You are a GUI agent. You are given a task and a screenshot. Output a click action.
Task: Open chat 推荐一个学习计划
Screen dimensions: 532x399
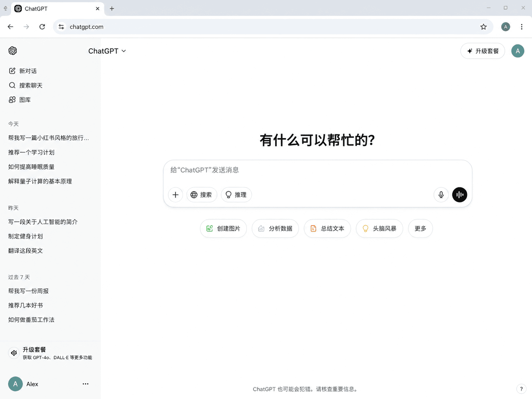pyautogui.click(x=31, y=152)
